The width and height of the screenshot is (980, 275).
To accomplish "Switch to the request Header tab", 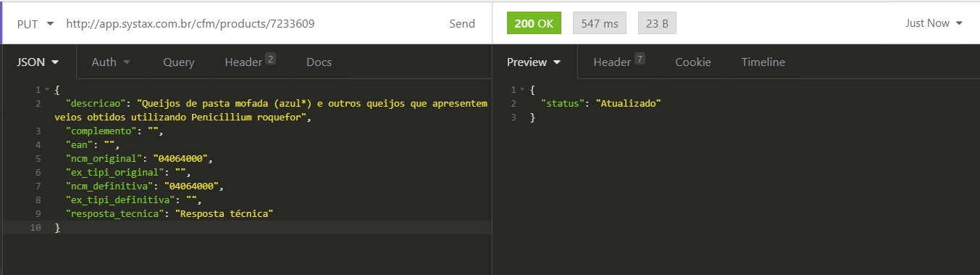I will coord(250,62).
